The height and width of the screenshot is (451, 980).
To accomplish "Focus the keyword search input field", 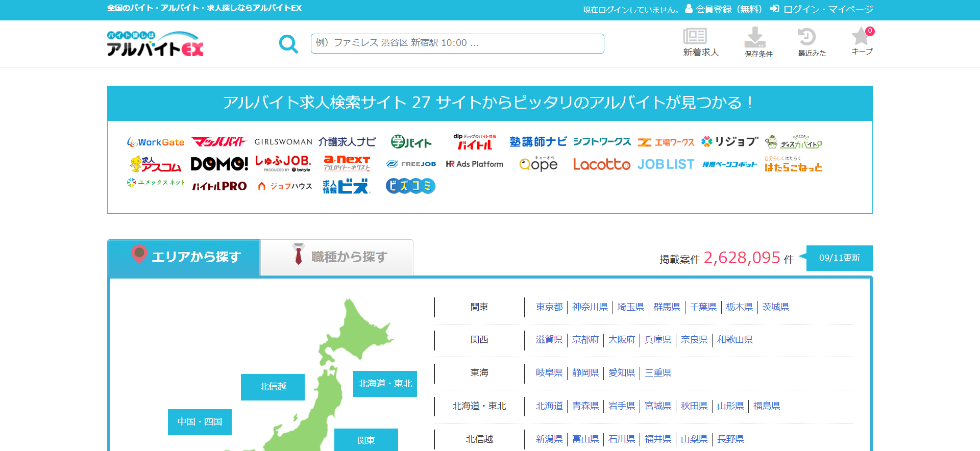I will click(457, 43).
